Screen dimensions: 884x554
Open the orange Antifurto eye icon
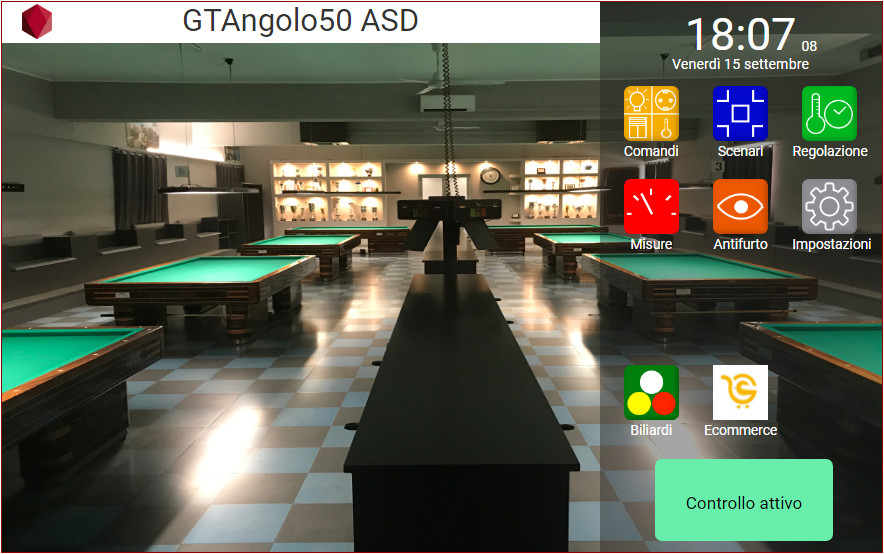click(740, 206)
